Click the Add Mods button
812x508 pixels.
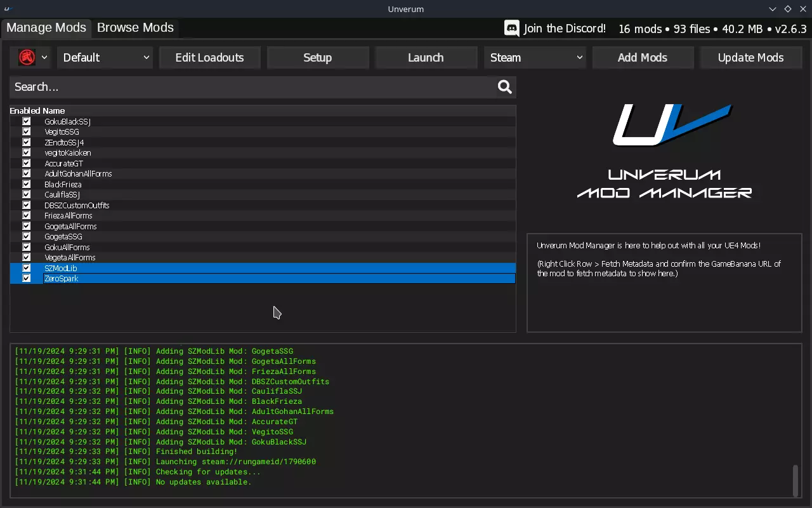coord(642,57)
